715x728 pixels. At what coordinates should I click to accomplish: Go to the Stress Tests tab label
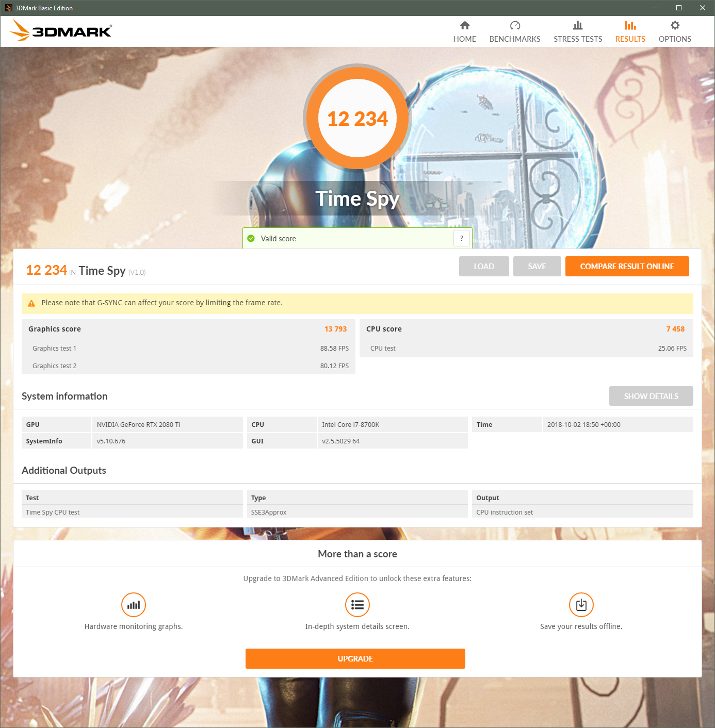pyautogui.click(x=578, y=39)
